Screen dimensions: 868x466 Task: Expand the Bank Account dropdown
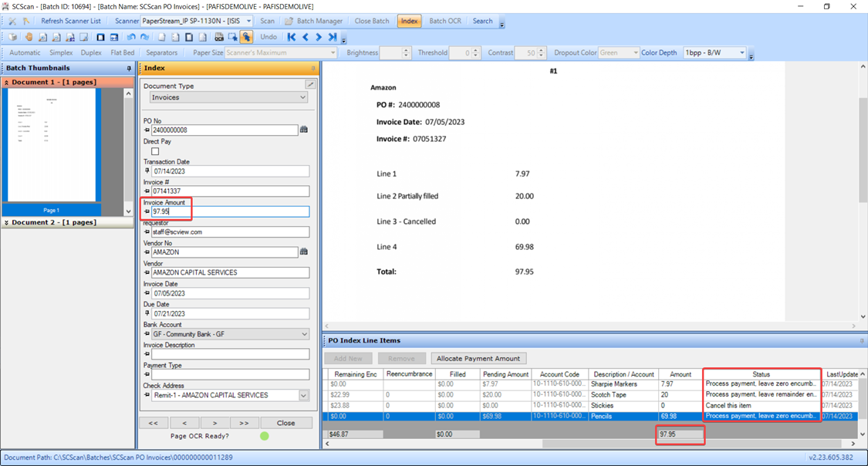[x=303, y=334]
